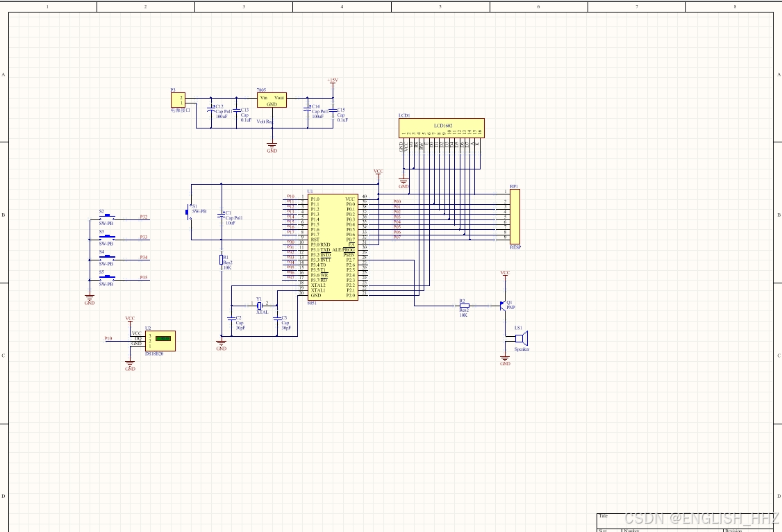The image size is (782, 532).
Task: Click net label P34 beside switch S4
Action: coord(144,257)
